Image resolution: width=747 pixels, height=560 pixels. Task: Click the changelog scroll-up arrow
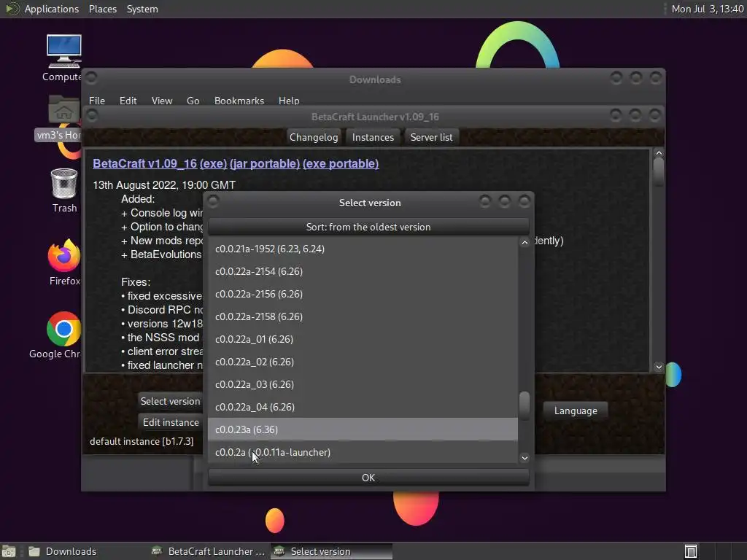[659, 153]
